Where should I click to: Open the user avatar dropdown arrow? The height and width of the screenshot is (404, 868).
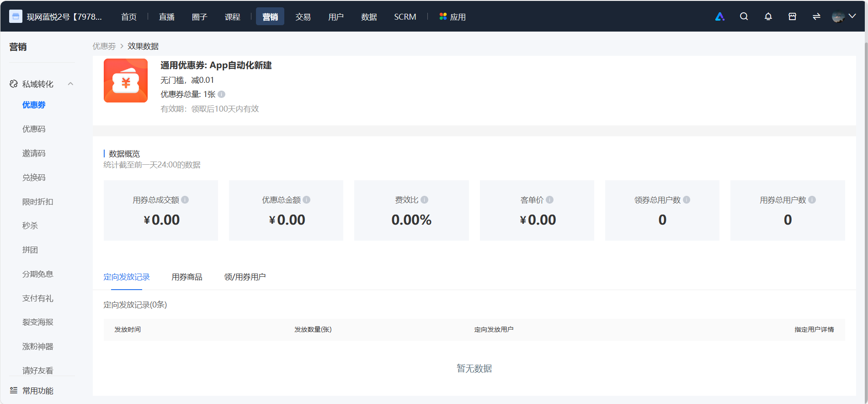tap(852, 16)
